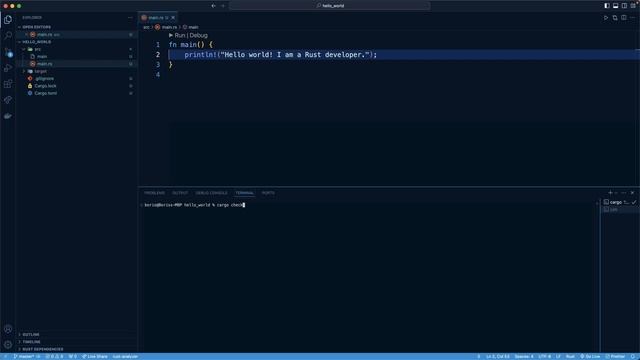Click the Run file play icon in editor toolbar
The width and height of the screenshot is (640, 360).
[x=606, y=18]
